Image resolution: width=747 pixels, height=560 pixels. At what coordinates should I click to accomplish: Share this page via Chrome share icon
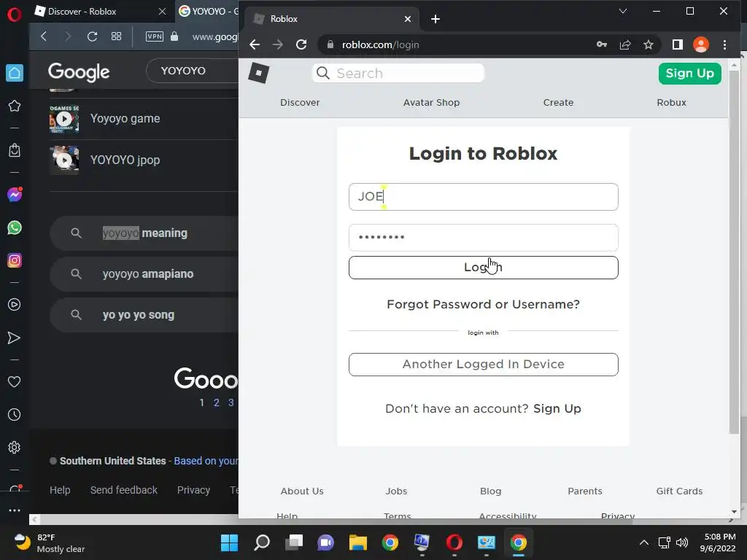point(625,44)
